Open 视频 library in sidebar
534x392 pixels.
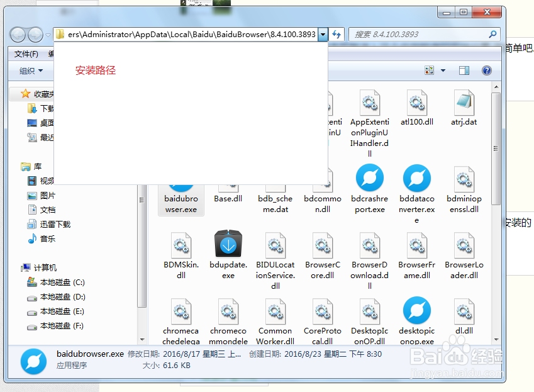[x=41, y=181]
